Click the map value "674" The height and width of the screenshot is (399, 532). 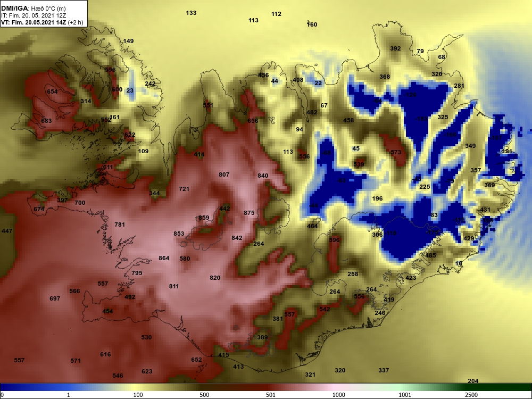click(x=39, y=209)
